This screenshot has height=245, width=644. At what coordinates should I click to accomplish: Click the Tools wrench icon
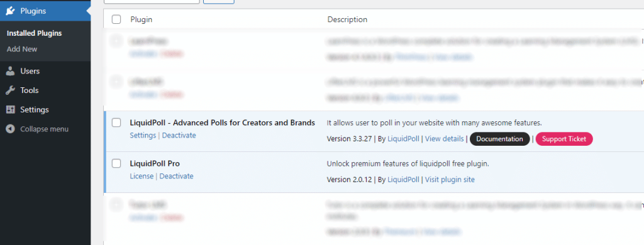[11, 90]
